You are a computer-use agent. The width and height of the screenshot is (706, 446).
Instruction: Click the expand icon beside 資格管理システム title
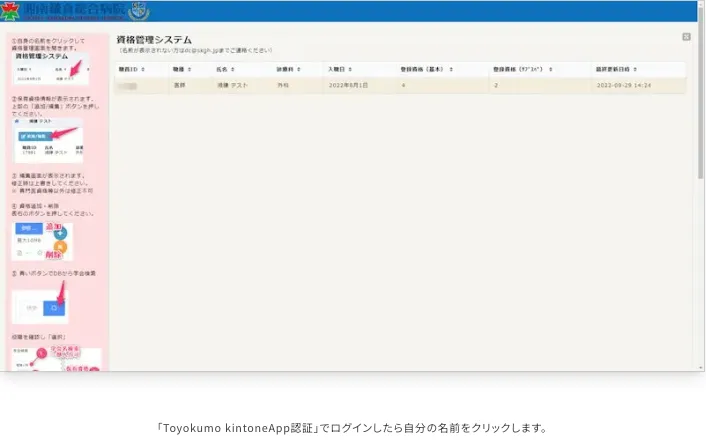(x=686, y=37)
